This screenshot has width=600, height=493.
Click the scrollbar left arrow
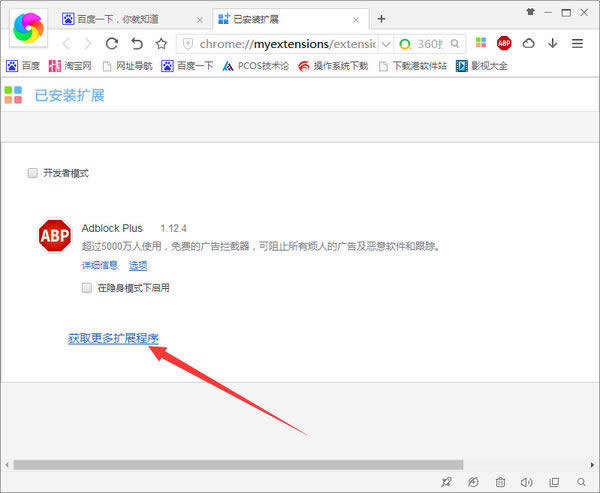tap(7, 465)
